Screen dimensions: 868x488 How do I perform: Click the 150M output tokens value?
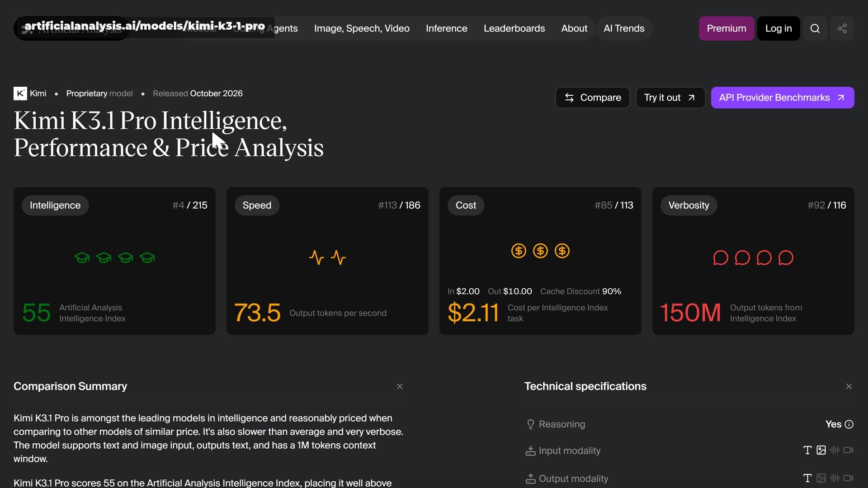690,313
